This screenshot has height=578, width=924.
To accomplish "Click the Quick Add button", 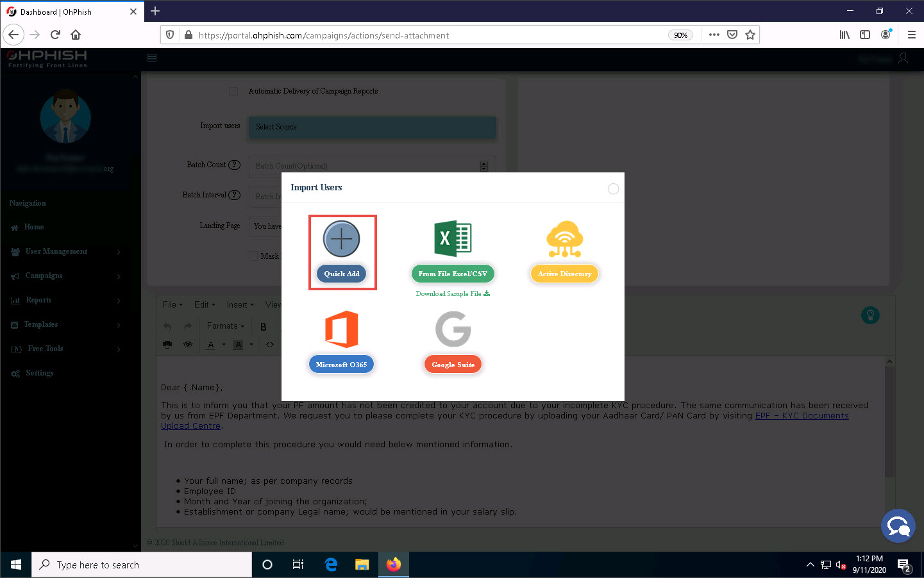I will pos(342,274).
